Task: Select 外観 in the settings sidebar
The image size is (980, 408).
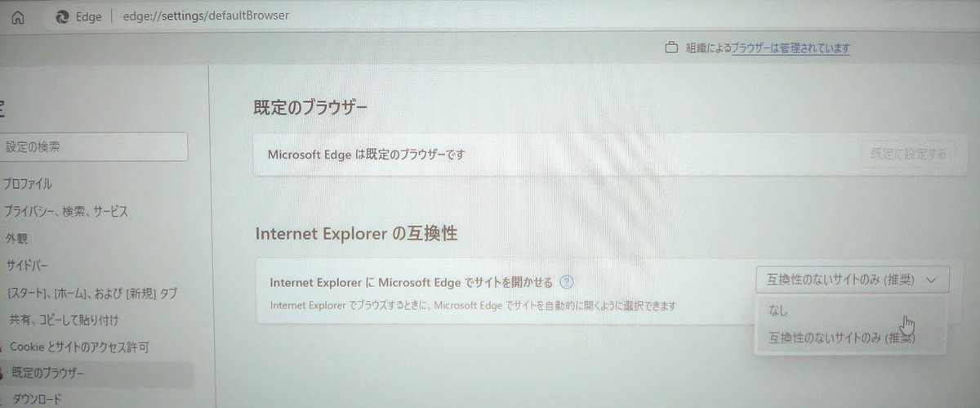Action: tap(16, 239)
